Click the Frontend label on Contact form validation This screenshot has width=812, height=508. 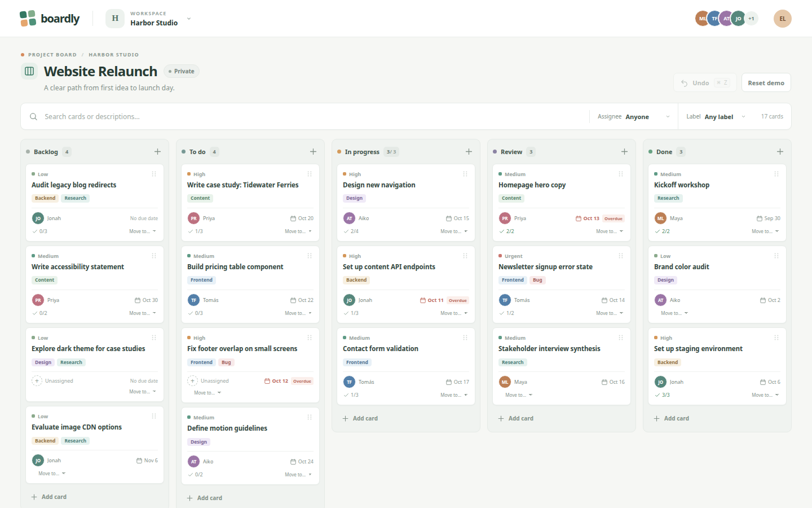pyautogui.click(x=357, y=362)
